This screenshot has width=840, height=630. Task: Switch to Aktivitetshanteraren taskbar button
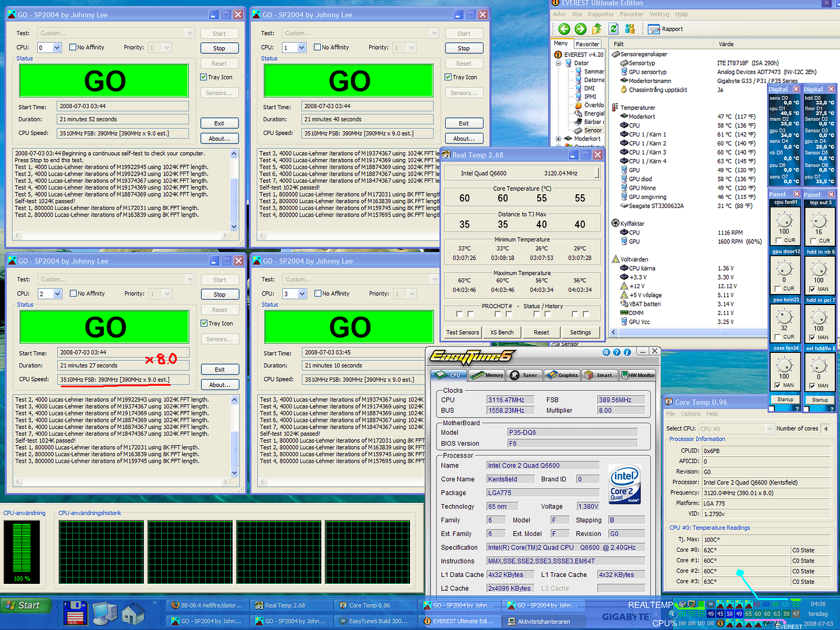544,621
